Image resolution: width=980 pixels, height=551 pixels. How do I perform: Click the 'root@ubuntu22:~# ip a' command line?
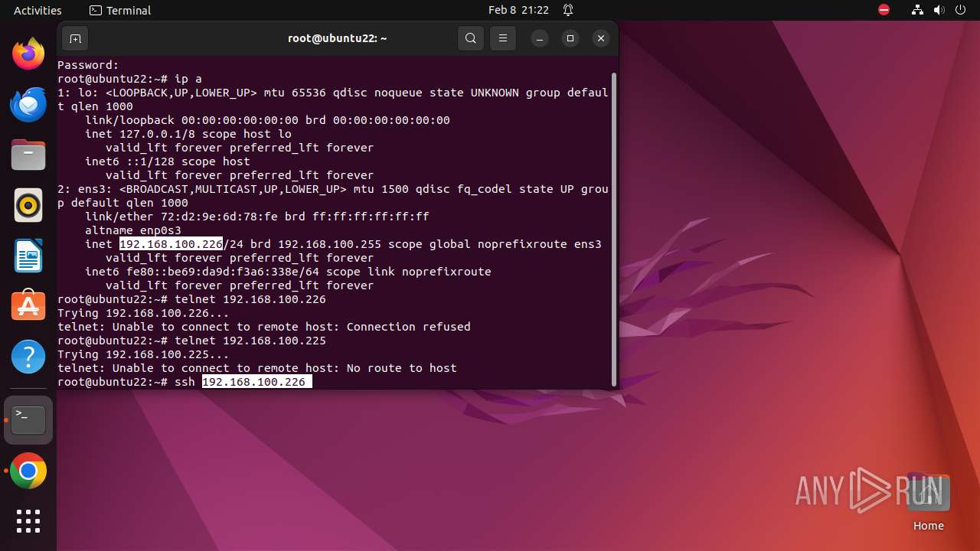129,79
